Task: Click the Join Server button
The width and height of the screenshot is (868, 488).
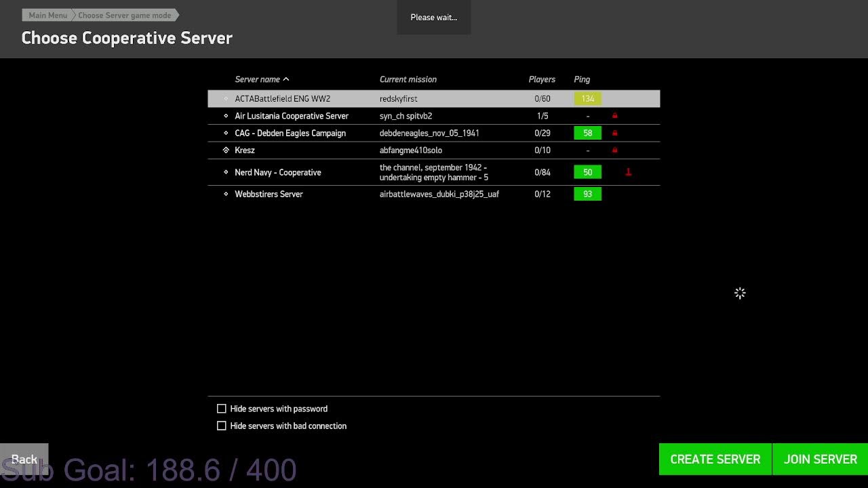Action: (x=821, y=459)
